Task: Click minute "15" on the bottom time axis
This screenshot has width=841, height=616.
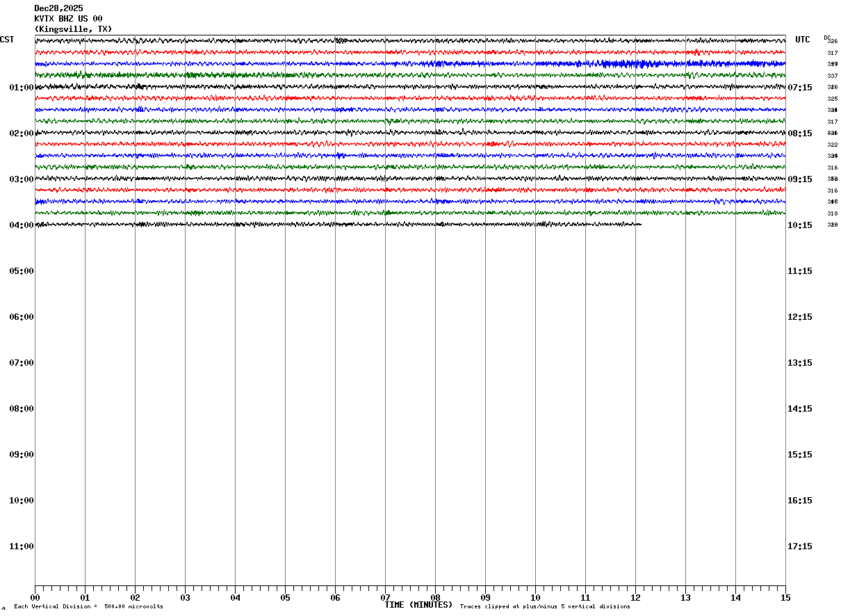Action: (x=785, y=598)
